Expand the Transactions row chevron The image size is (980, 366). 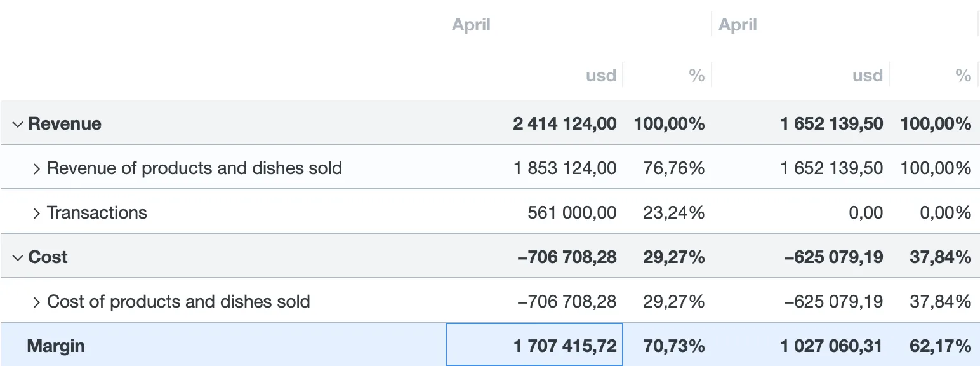(37, 213)
